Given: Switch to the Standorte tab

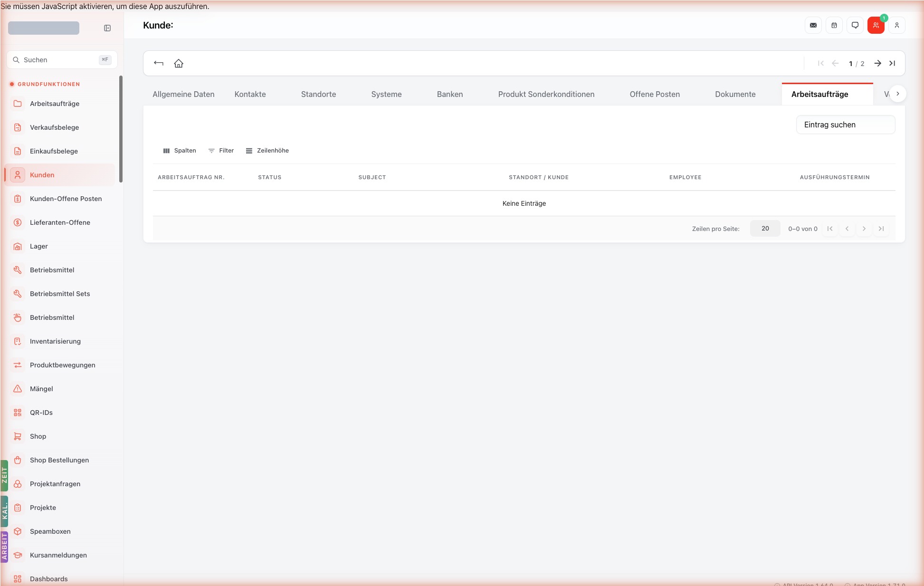Looking at the screenshot, I should coord(318,94).
